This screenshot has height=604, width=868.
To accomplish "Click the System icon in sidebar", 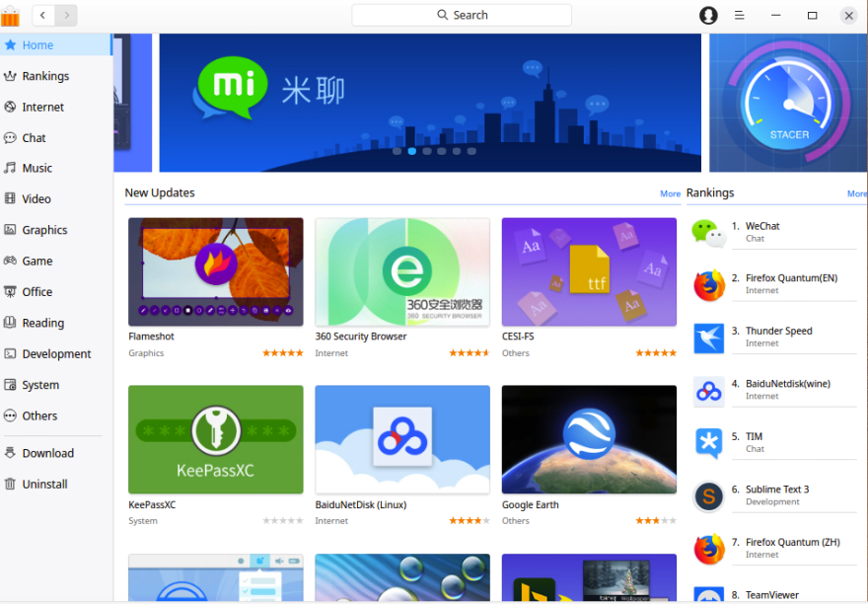I will point(10,385).
